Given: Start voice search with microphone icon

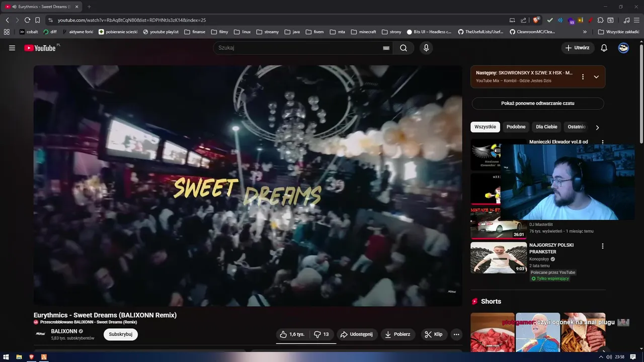Looking at the screenshot, I should point(426,48).
